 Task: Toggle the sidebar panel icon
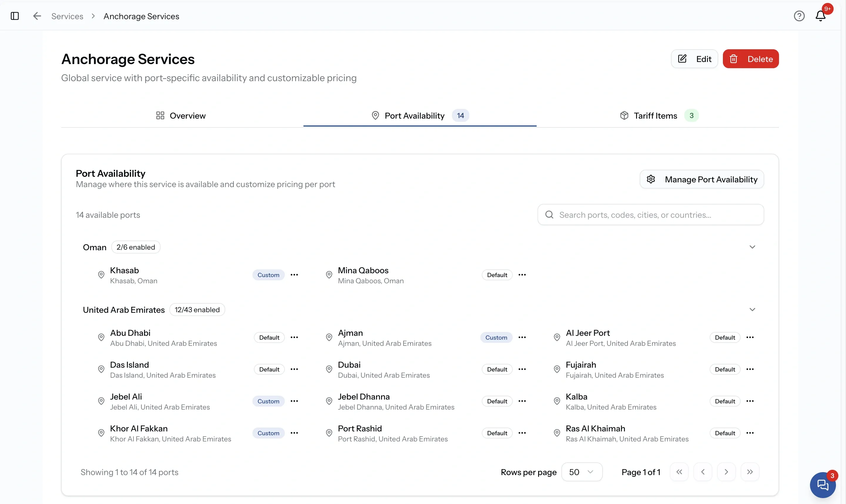coord(14,16)
